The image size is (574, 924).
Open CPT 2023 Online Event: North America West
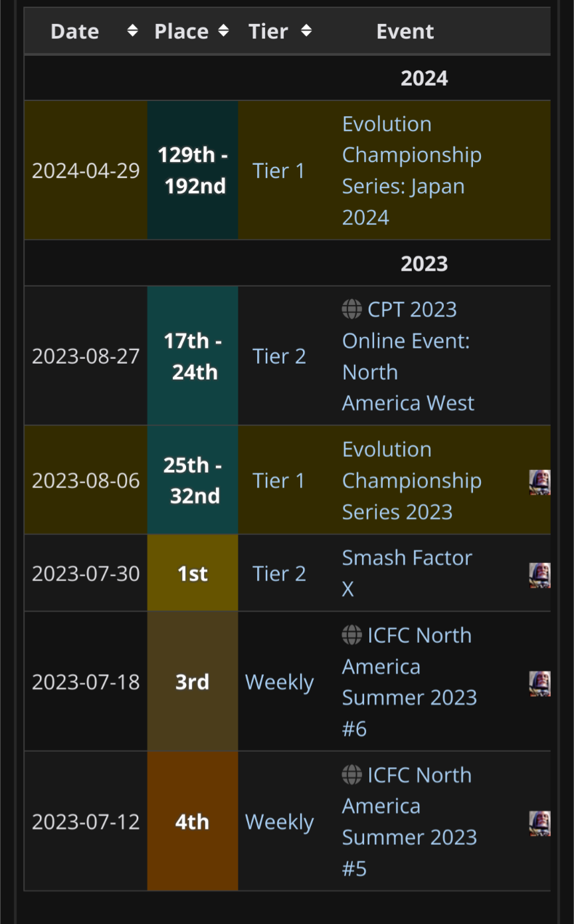tap(409, 356)
